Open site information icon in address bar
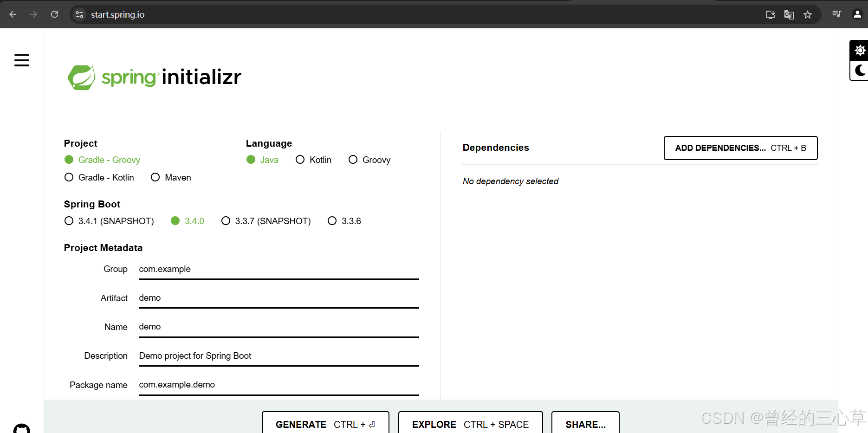 click(x=79, y=14)
